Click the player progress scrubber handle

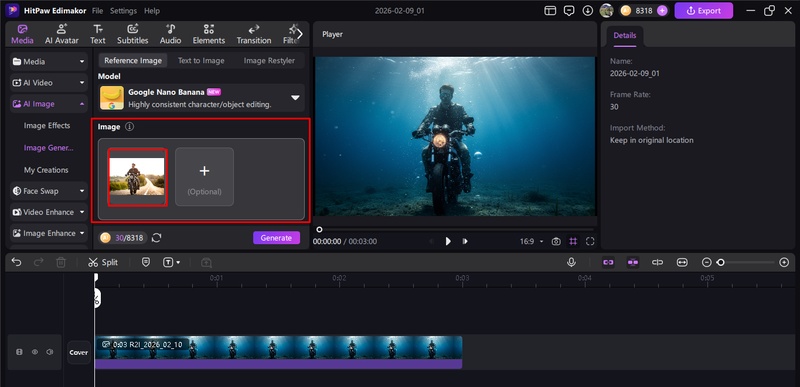point(319,229)
